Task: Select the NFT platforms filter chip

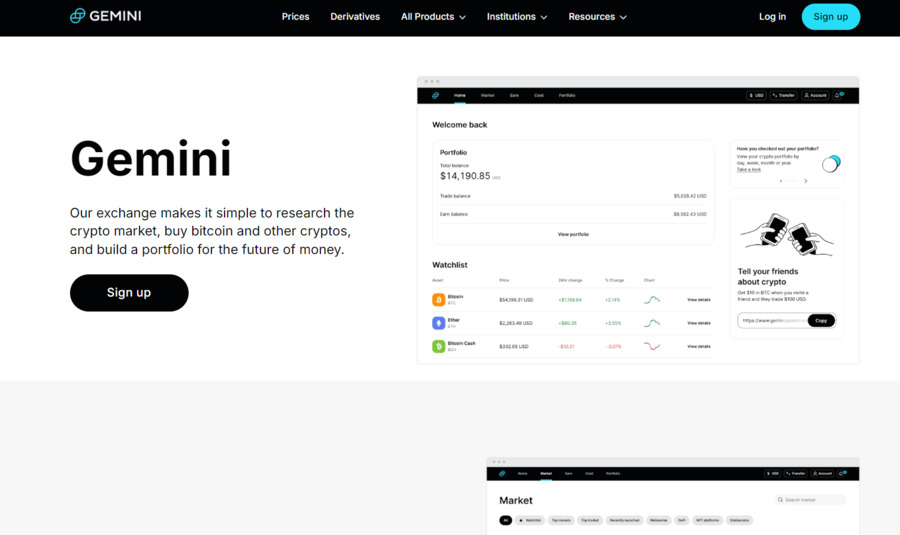Action: (707, 521)
